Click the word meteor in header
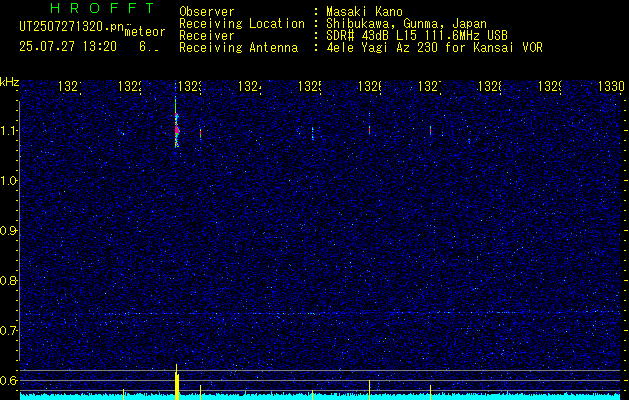Viewport: 629px width, 400px height. tap(145, 32)
